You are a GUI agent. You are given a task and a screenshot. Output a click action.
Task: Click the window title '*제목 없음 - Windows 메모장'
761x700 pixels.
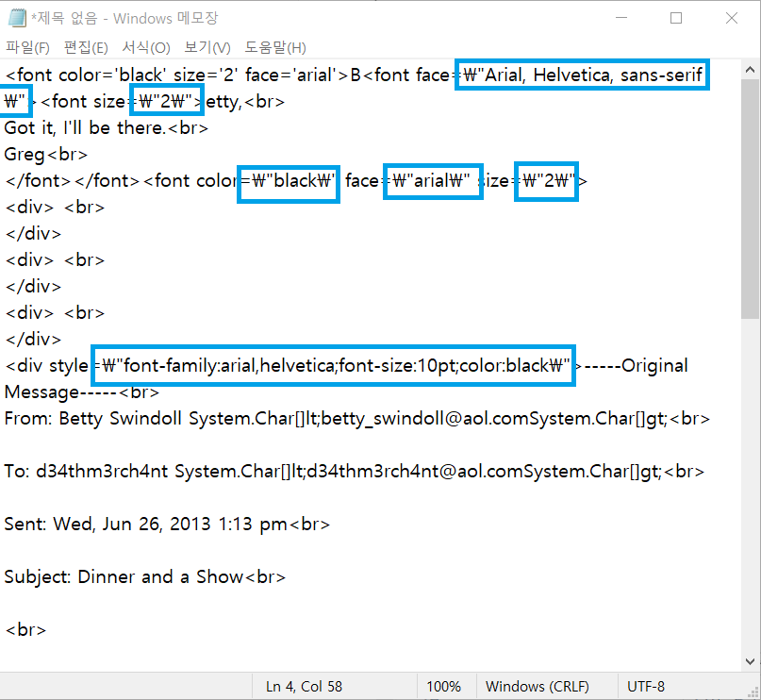[124, 19]
